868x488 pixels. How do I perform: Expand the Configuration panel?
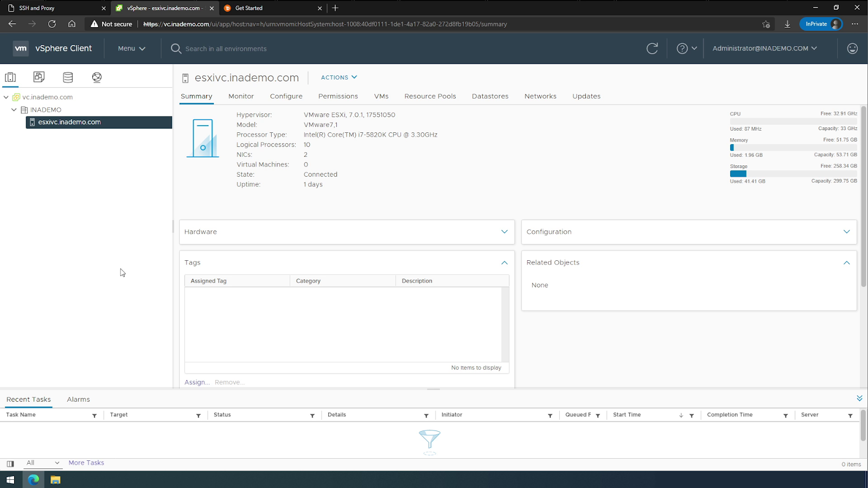[x=847, y=232]
